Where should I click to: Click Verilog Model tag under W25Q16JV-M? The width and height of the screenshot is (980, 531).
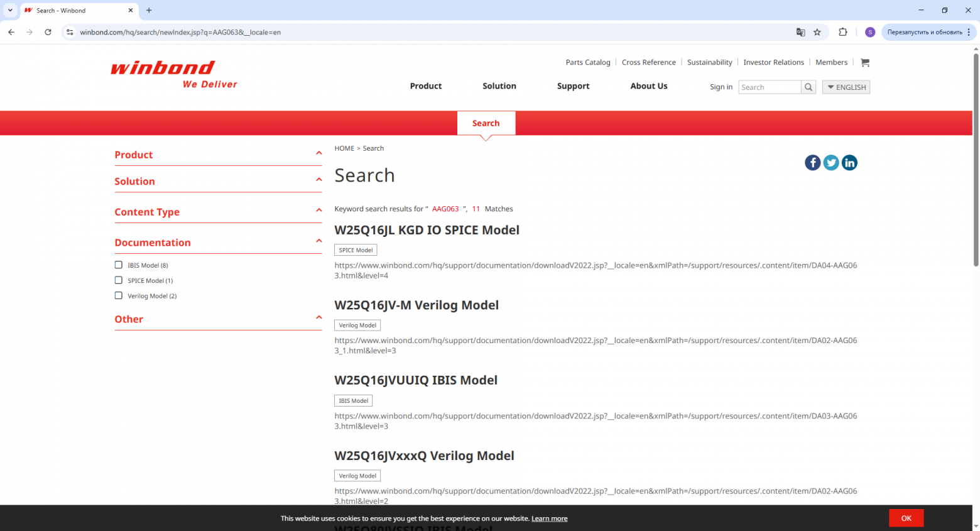coord(357,326)
